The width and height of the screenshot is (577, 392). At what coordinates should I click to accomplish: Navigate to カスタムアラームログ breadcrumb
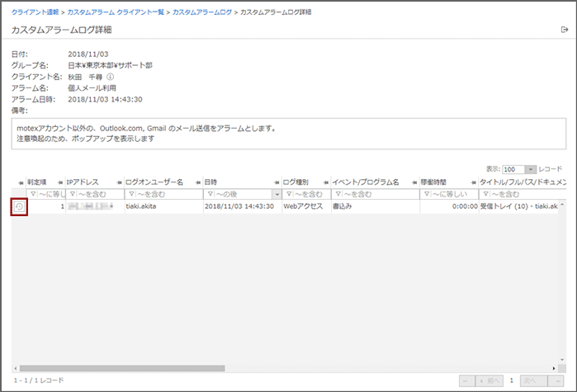click(x=201, y=14)
